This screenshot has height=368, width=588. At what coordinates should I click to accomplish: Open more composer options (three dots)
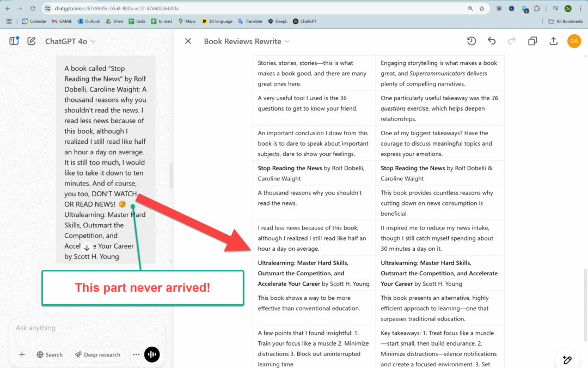pyautogui.click(x=136, y=354)
